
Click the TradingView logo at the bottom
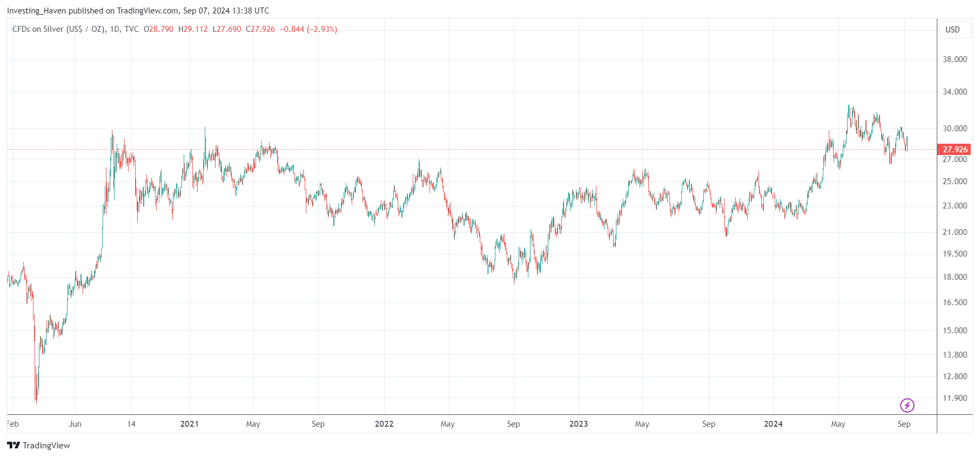click(x=38, y=446)
